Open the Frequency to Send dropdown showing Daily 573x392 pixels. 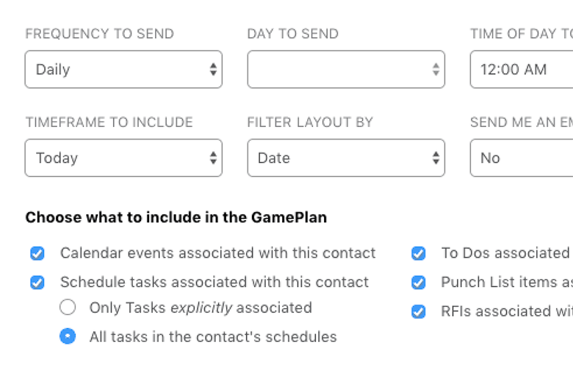click(123, 70)
